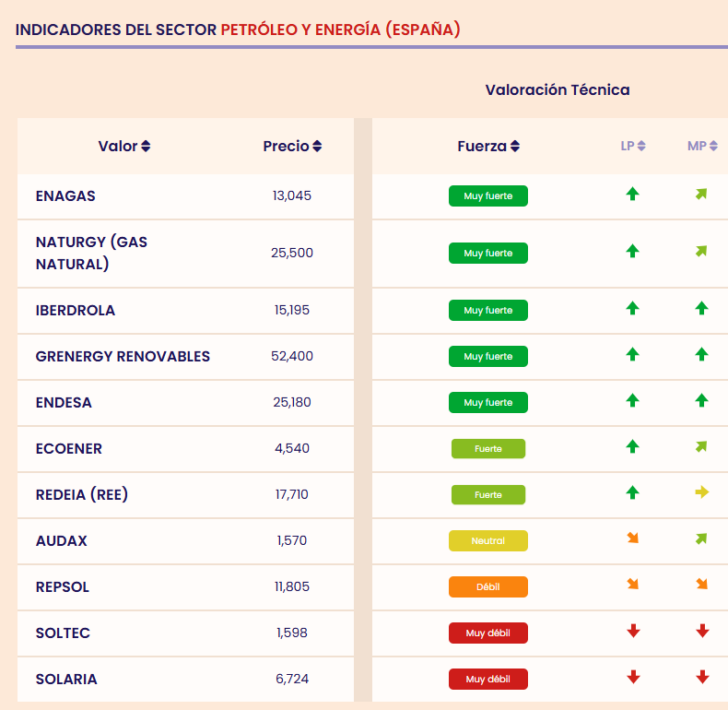The height and width of the screenshot is (710, 728).
Task: Click REPSOL medium-term orange down arrow
Action: [702, 585]
